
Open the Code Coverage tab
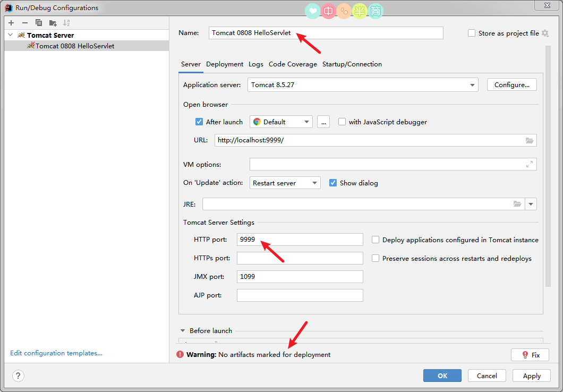point(293,64)
